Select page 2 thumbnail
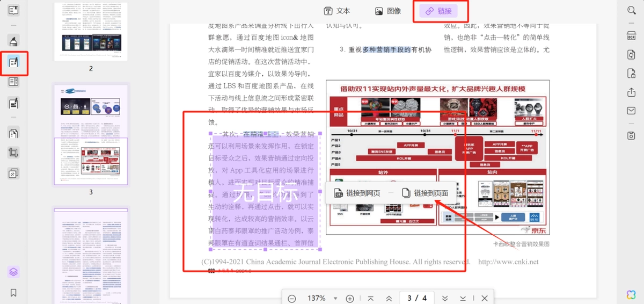Viewport: 644px width, 304px height. pyautogui.click(x=91, y=31)
